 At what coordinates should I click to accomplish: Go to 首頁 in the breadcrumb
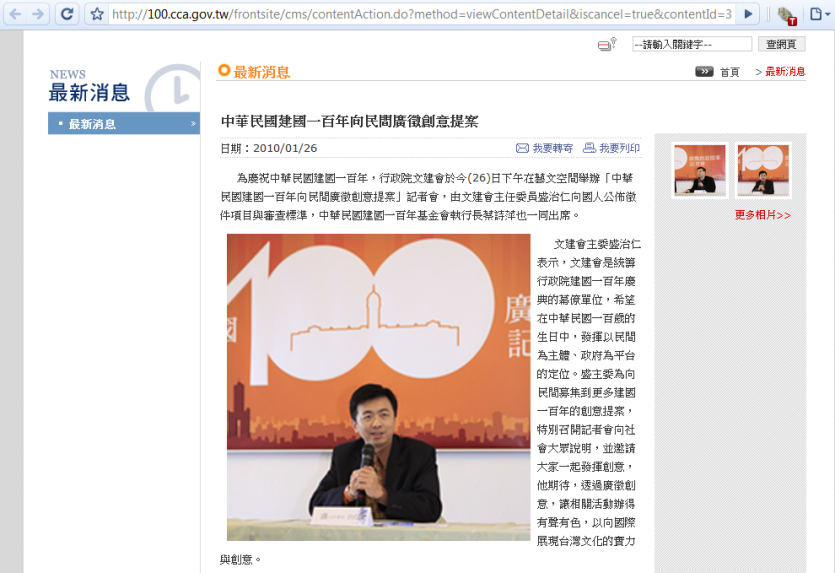click(x=729, y=72)
